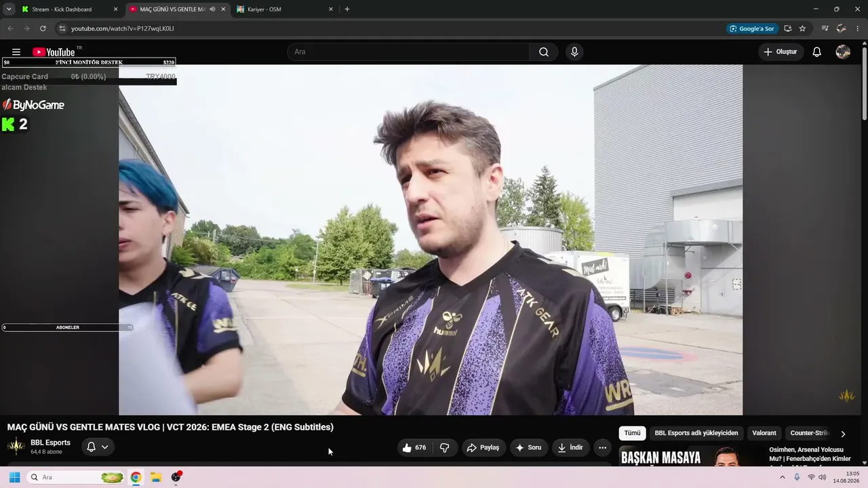Bookmark this page with the star
868x488 pixels.
[x=802, y=28]
